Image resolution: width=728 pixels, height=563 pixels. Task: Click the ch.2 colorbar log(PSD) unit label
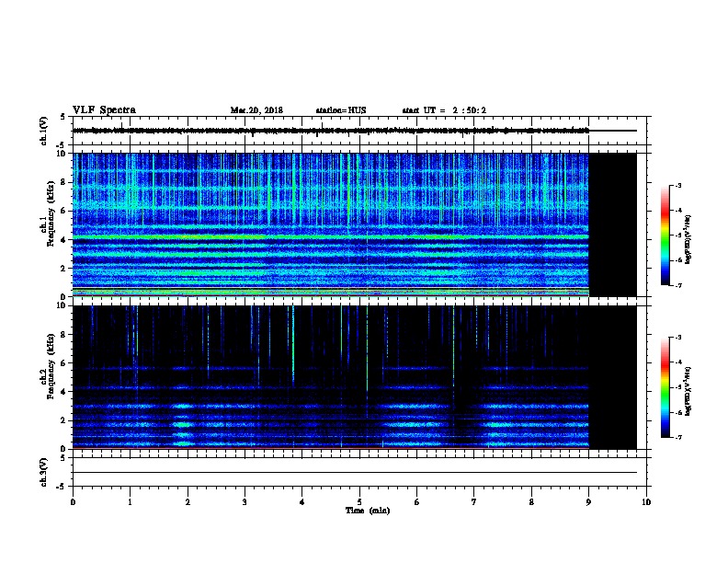[688, 392]
